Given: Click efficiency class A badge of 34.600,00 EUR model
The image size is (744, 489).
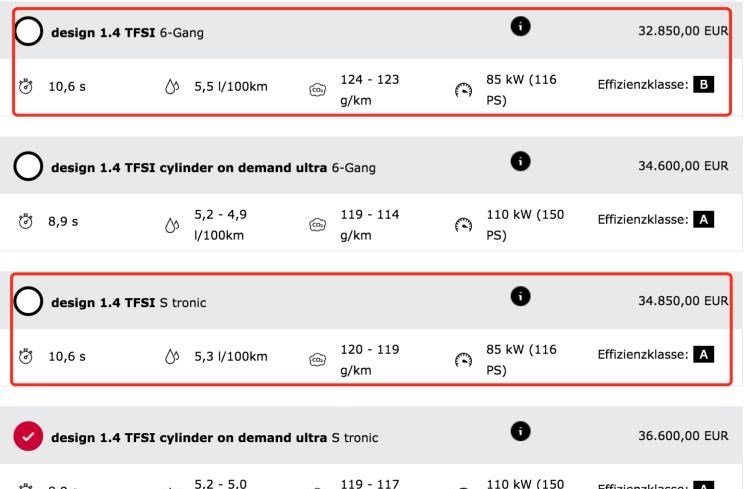Looking at the screenshot, I should pos(704,220).
